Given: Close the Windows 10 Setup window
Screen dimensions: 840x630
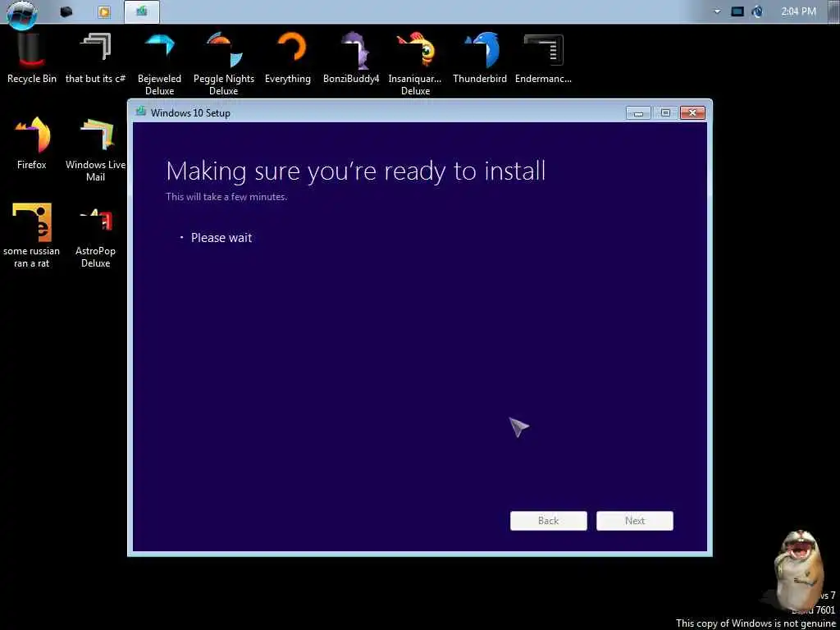Looking at the screenshot, I should coord(692,113).
